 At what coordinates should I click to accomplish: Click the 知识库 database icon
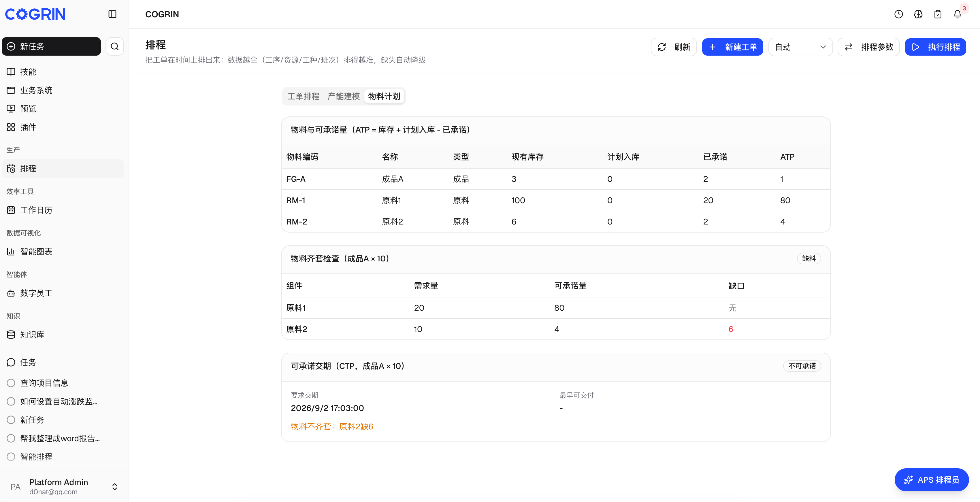coord(11,335)
